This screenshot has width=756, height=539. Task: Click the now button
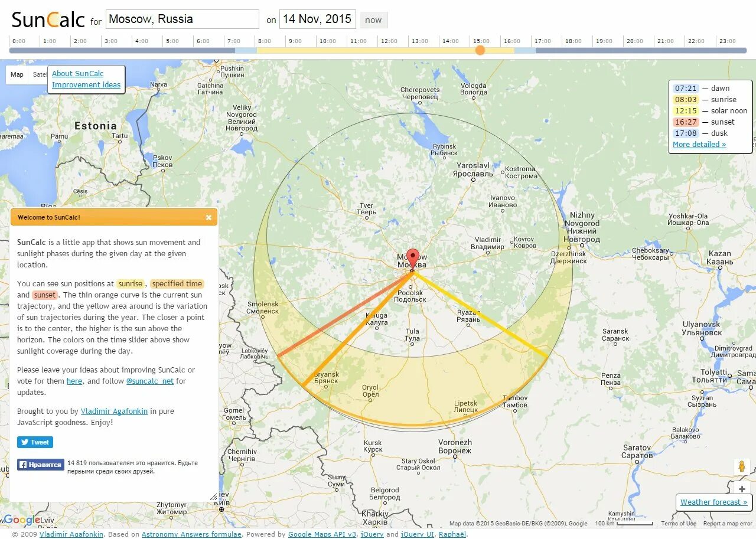point(373,20)
